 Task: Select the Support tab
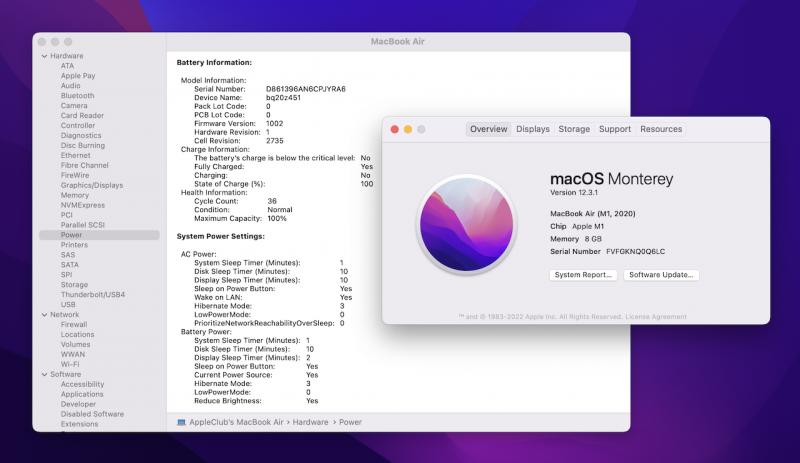point(614,129)
